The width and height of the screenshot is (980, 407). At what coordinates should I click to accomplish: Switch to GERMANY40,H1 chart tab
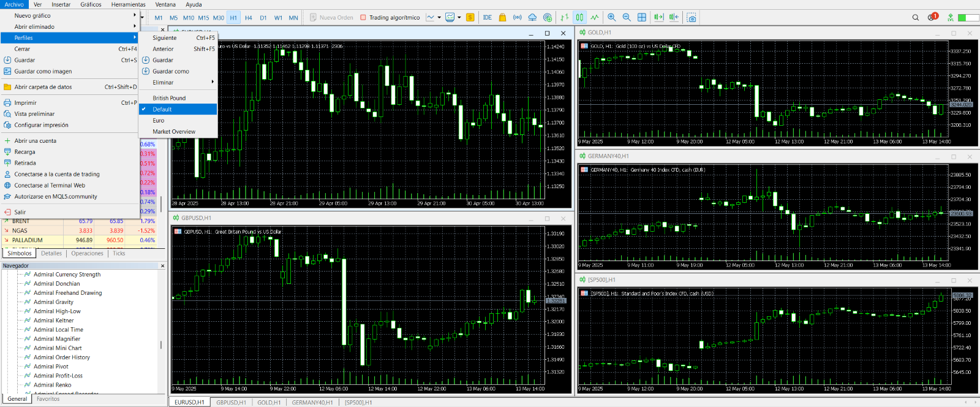(x=312, y=402)
